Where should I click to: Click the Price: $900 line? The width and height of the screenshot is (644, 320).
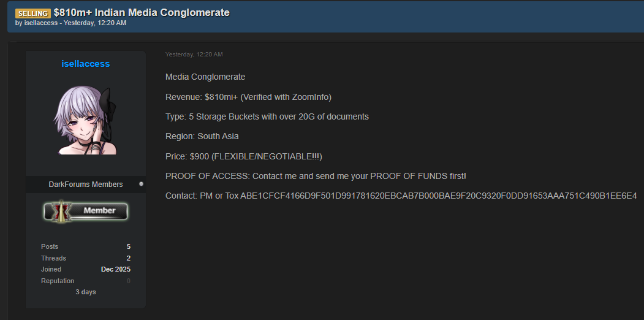coord(243,156)
